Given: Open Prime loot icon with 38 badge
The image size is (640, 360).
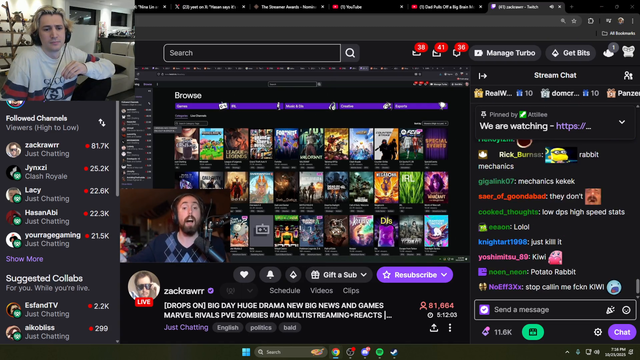Looking at the screenshot, I should tap(417, 53).
